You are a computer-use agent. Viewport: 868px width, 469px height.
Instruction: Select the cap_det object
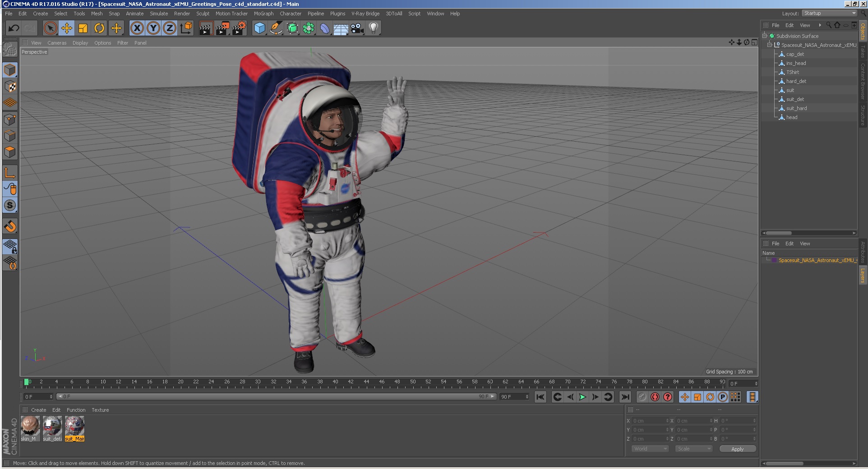(795, 54)
